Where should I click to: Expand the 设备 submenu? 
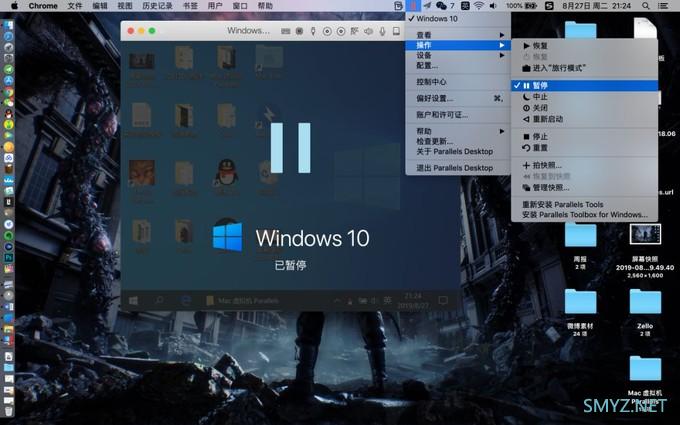(x=458, y=55)
